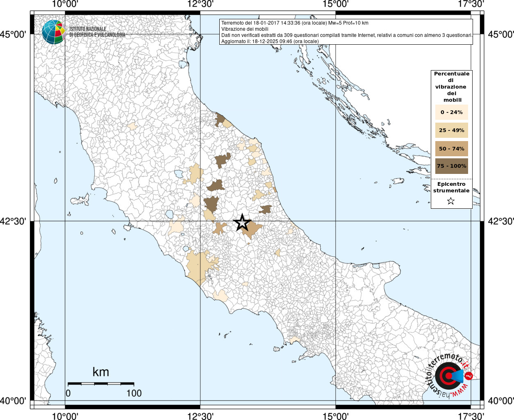
Task: Click the haisentitoilterremoto.it target logo
Action: click(448, 375)
